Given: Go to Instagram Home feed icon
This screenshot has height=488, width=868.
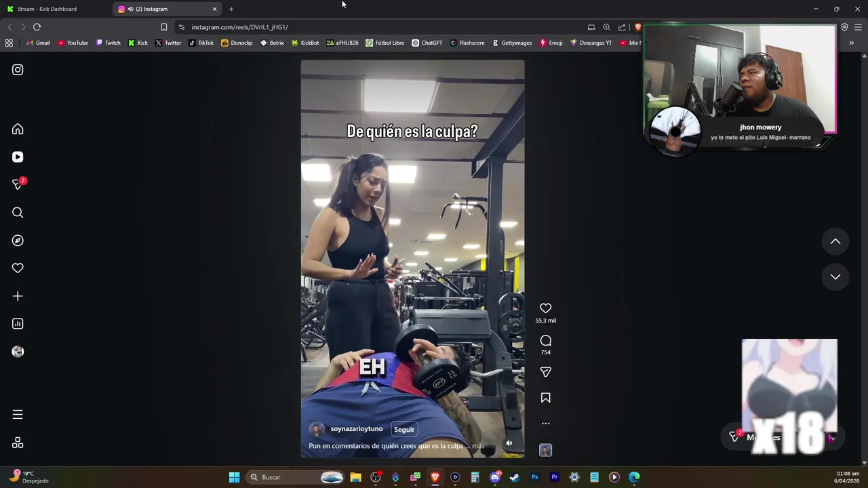Looking at the screenshot, I should pyautogui.click(x=18, y=129).
